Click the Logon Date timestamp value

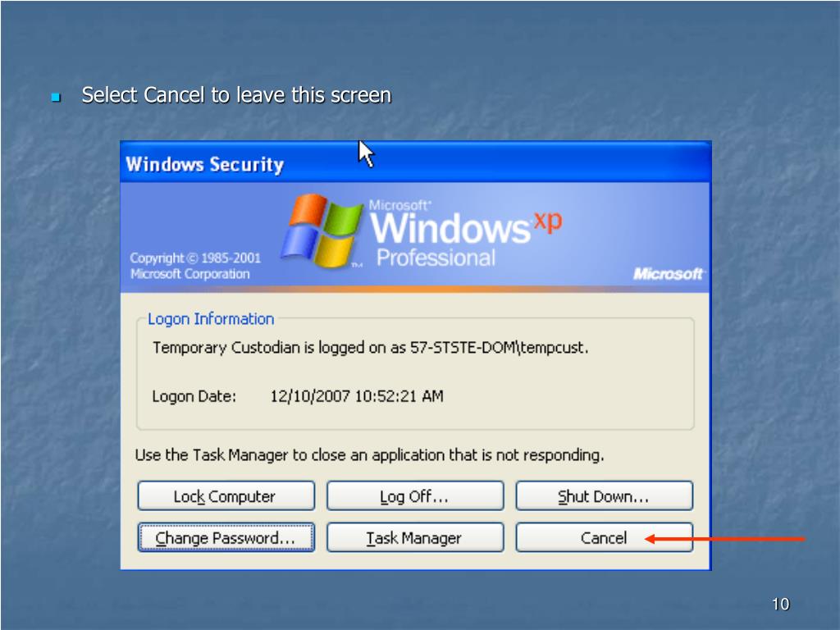(356, 396)
